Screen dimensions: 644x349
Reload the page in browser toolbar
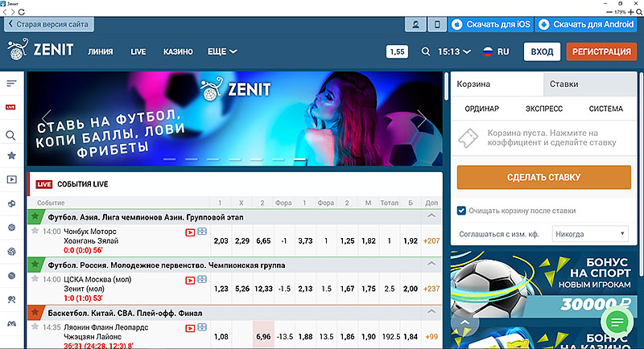point(22,12)
